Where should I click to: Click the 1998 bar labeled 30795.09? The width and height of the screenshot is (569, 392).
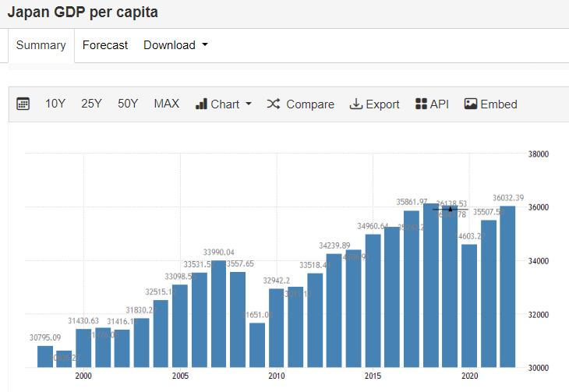click(45, 356)
